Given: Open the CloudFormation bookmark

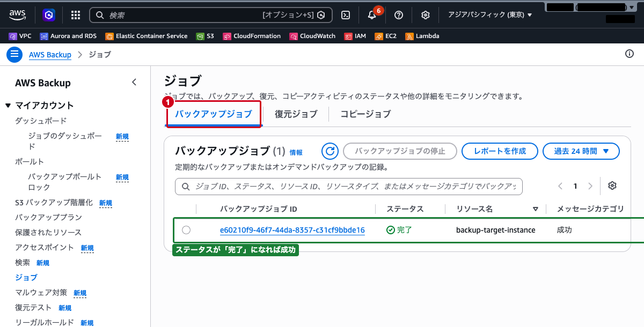Looking at the screenshot, I should [252, 36].
